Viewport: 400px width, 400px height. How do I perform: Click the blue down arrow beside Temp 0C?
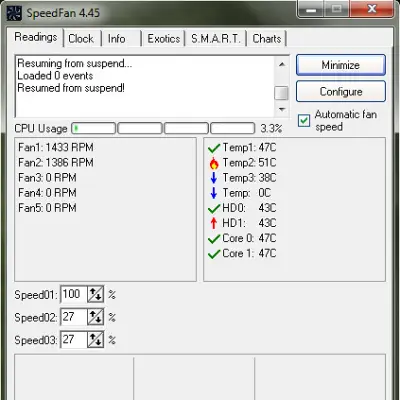tap(214, 193)
